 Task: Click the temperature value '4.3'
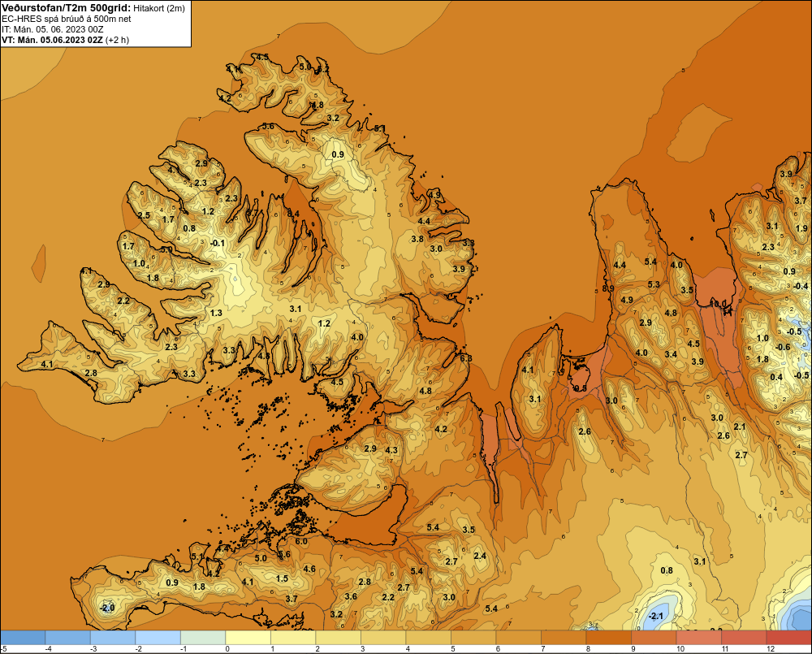point(391,450)
